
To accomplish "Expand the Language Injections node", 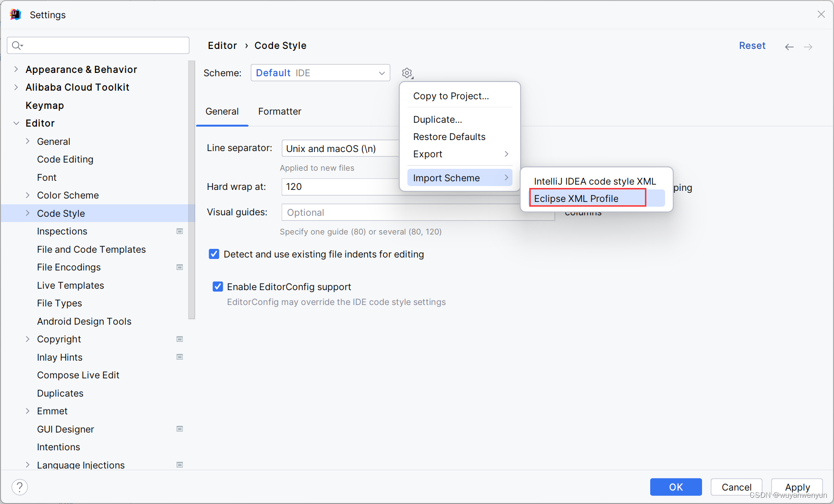I will (x=27, y=465).
